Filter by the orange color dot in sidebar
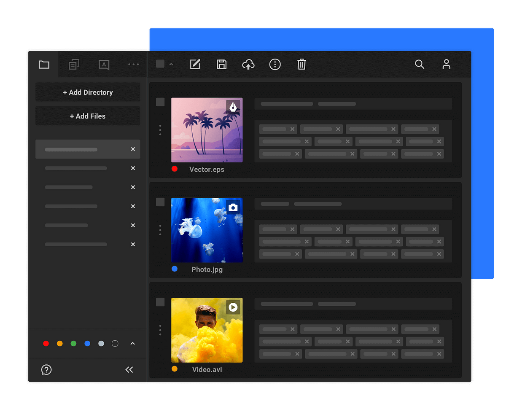506x420 pixels. click(x=60, y=344)
